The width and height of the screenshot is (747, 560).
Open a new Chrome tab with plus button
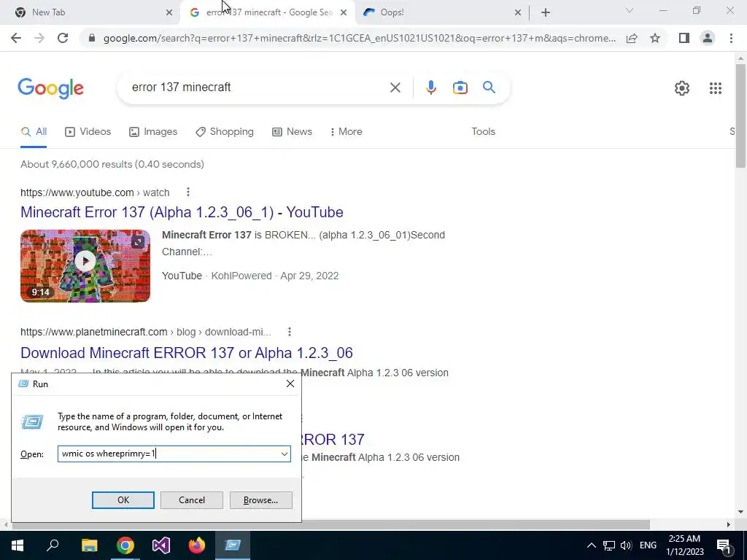point(546,12)
